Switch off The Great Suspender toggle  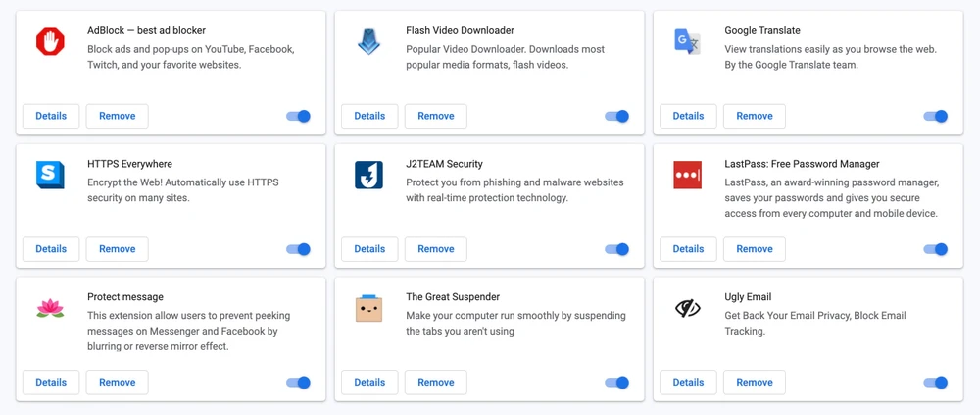coord(617,383)
